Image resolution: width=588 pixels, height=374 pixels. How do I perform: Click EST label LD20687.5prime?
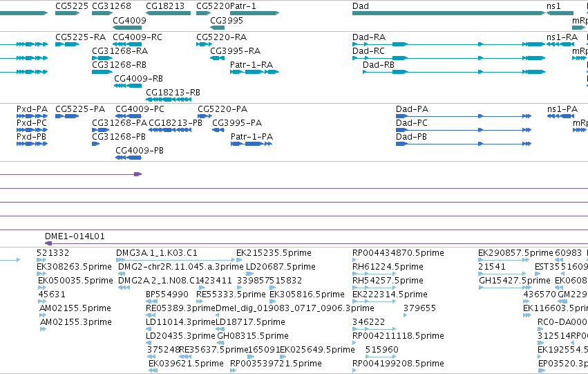tap(281, 267)
